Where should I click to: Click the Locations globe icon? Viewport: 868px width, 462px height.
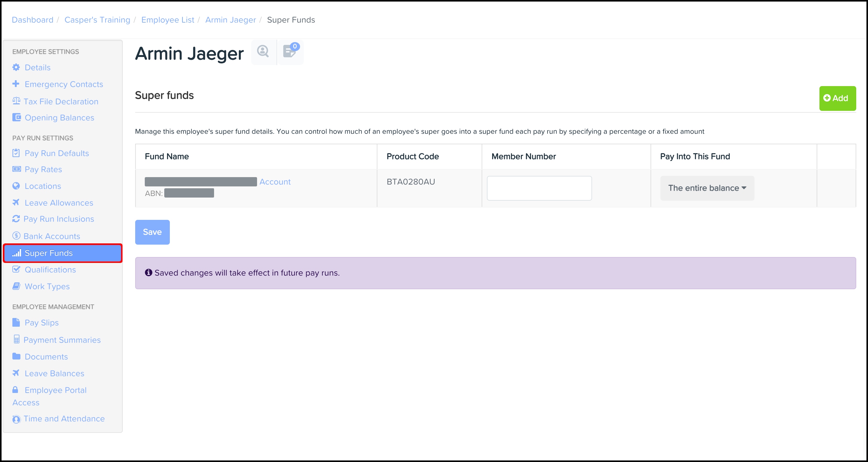(x=16, y=186)
